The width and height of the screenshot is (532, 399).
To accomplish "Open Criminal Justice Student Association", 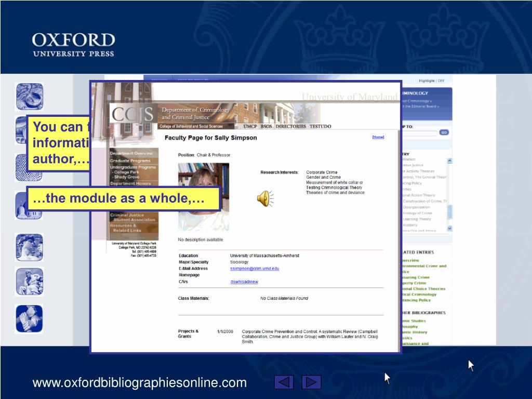I will click(x=134, y=218).
